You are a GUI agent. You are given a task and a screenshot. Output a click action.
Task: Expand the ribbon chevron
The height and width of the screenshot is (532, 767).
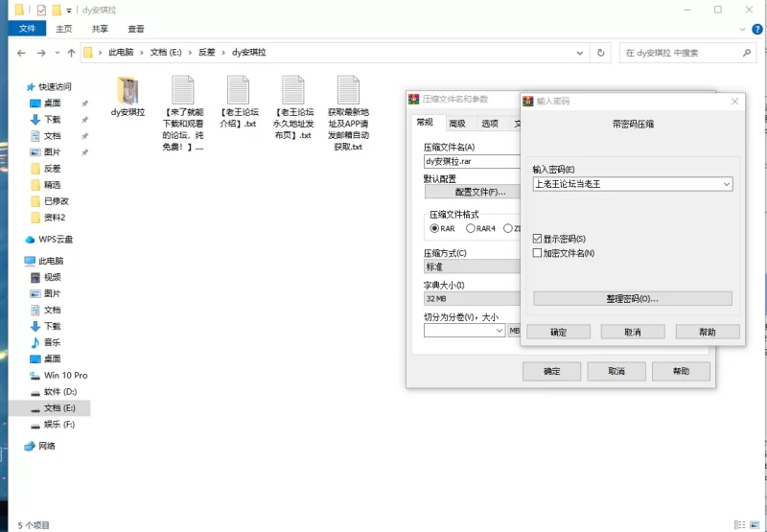pyautogui.click(x=742, y=30)
